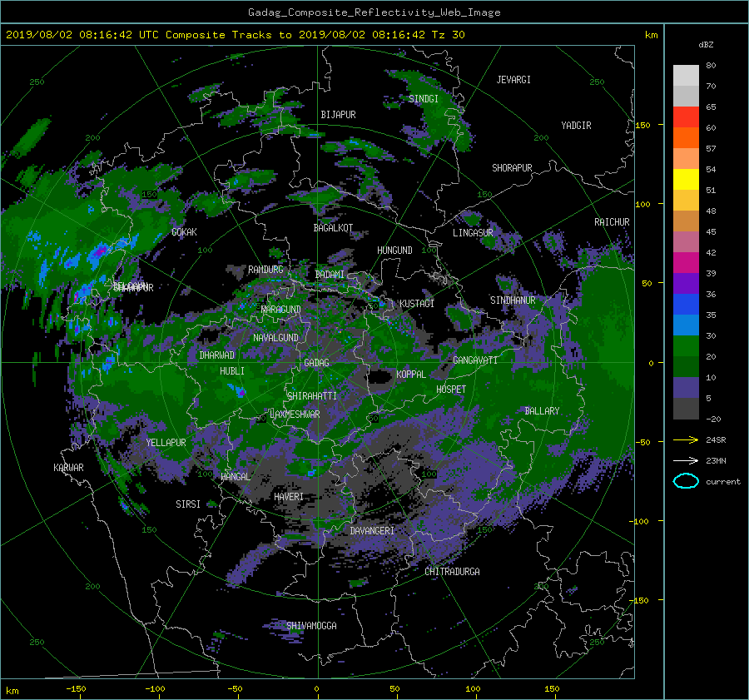This screenshot has width=749, height=700.
Task: Click the SINDGI city label
Action: 424,99
